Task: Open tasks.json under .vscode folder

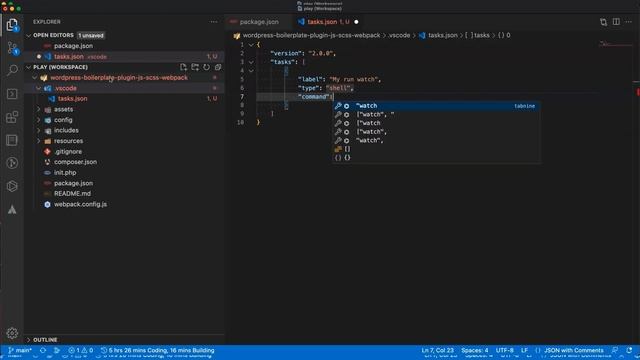Action: coord(73,99)
